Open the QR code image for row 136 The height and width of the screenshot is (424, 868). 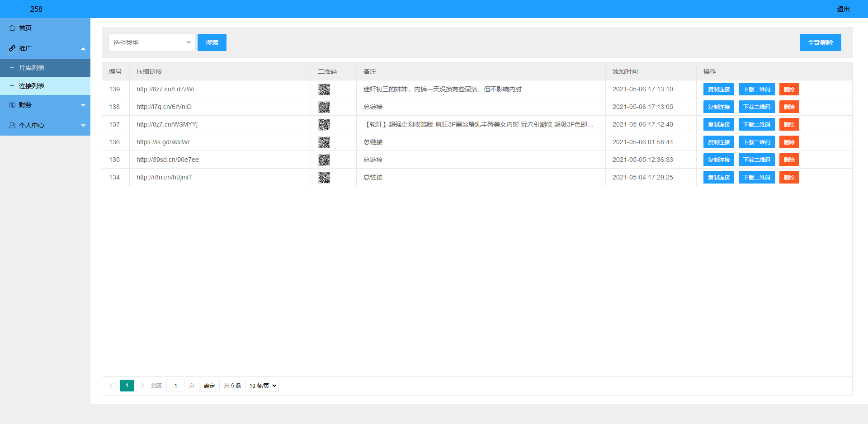point(324,142)
